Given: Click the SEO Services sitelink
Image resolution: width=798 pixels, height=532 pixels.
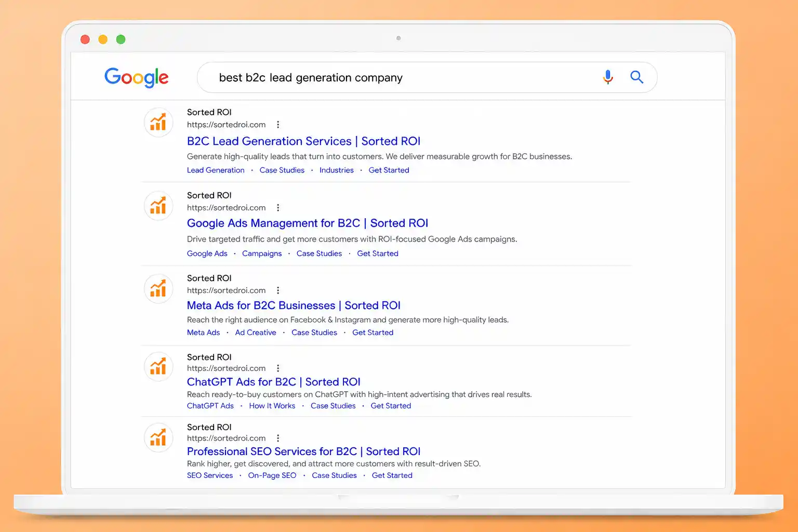Looking at the screenshot, I should (x=210, y=475).
